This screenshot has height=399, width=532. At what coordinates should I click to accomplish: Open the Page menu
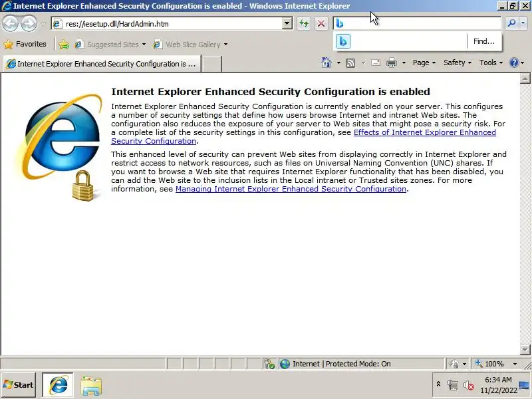click(x=424, y=63)
